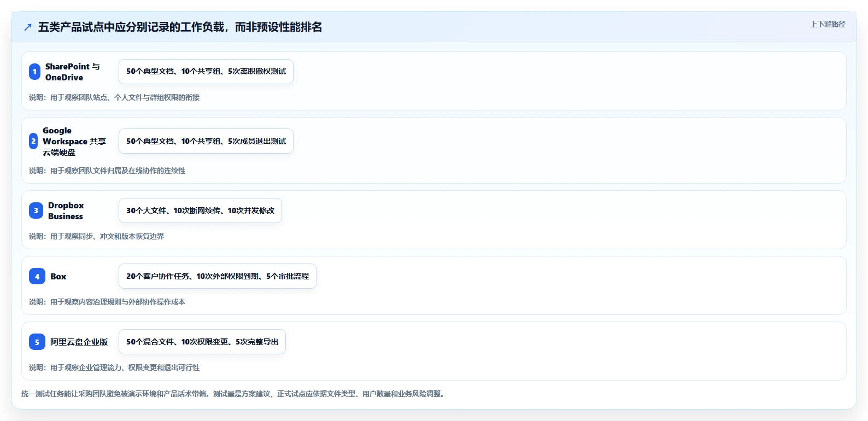Click the number 4 badge for Box
The height and width of the screenshot is (421, 868).
point(37,276)
